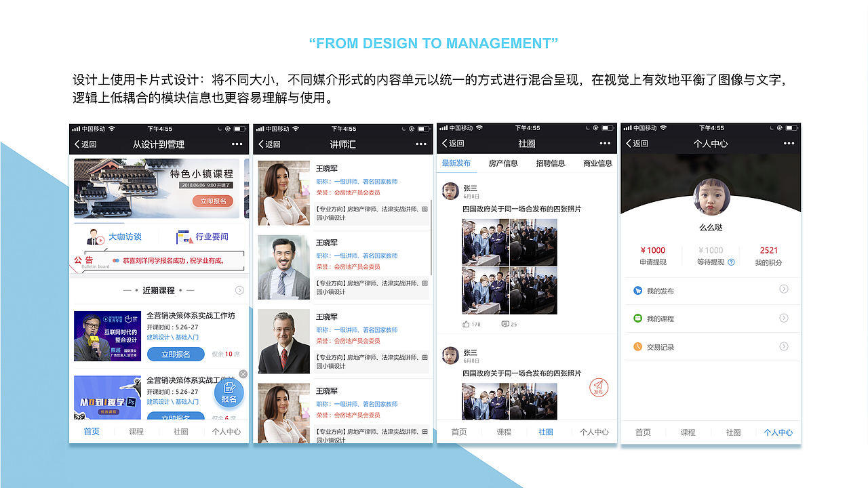The width and height of the screenshot is (868, 488).
Task: Tap 返回 in 社圈 screen
Action: (453, 144)
